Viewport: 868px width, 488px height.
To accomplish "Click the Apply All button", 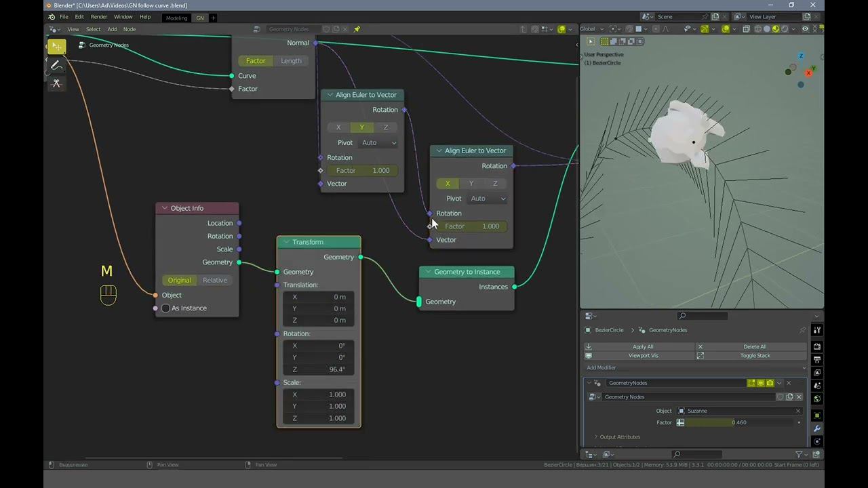I will pyautogui.click(x=642, y=346).
